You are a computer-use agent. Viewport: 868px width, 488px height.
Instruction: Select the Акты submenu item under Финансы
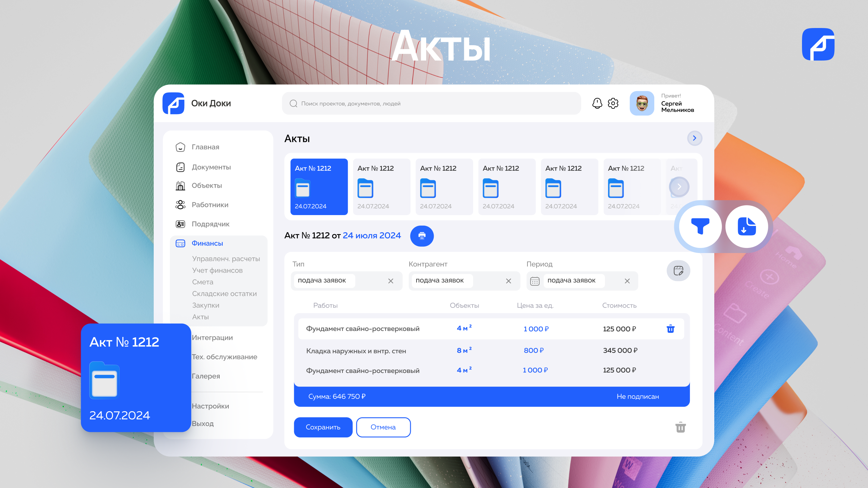point(200,317)
